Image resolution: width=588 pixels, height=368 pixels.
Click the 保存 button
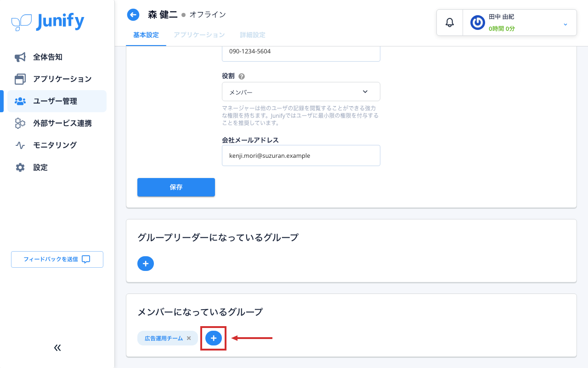[x=176, y=187]
